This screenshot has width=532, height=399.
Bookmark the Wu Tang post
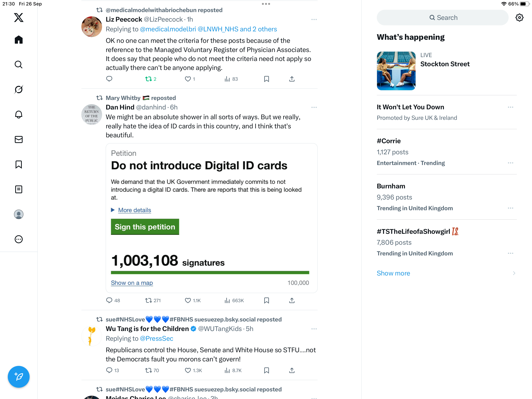(266, 370)
